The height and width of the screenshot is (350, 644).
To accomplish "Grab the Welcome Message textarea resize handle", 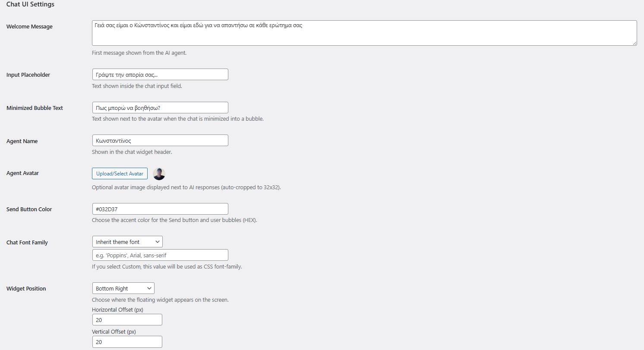I will [634, 43].
